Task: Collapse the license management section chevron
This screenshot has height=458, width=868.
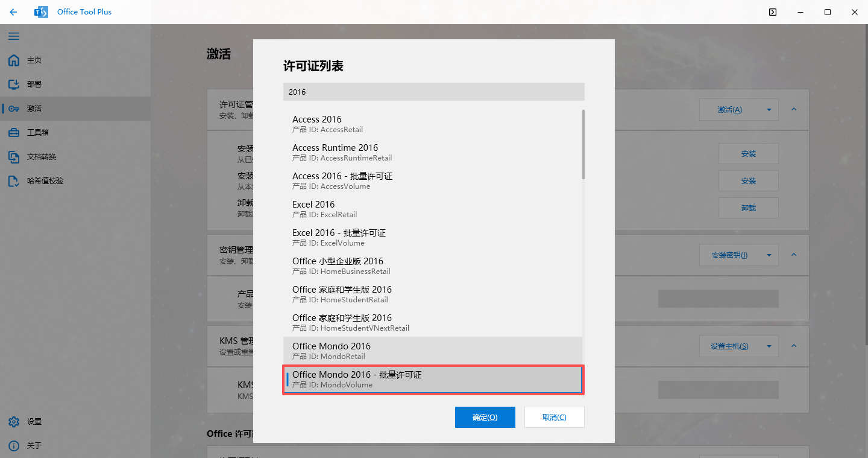Action: tap(794, 109)
